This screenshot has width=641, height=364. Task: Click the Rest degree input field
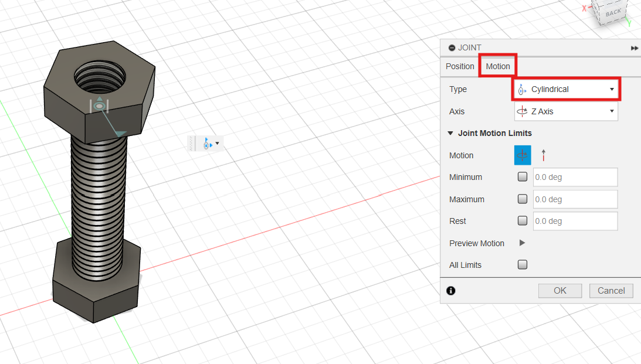(575, 221)
